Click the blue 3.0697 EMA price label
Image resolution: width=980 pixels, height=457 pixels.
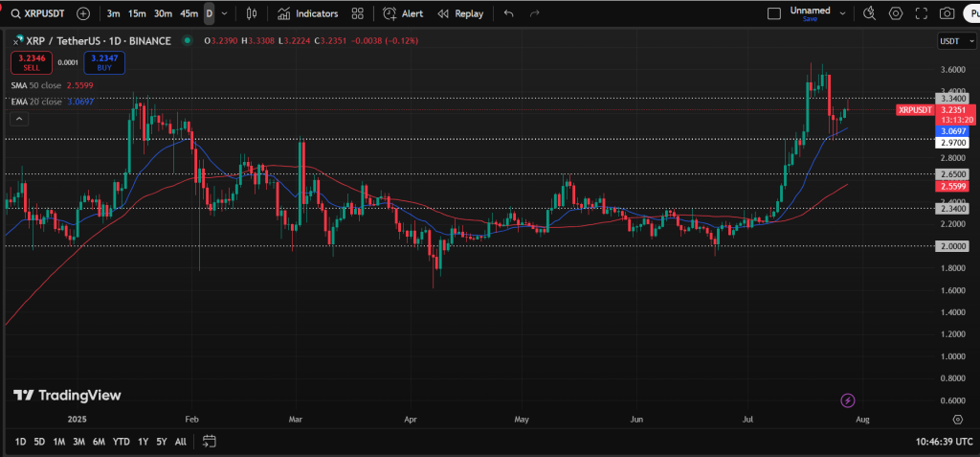click(952, 131)
